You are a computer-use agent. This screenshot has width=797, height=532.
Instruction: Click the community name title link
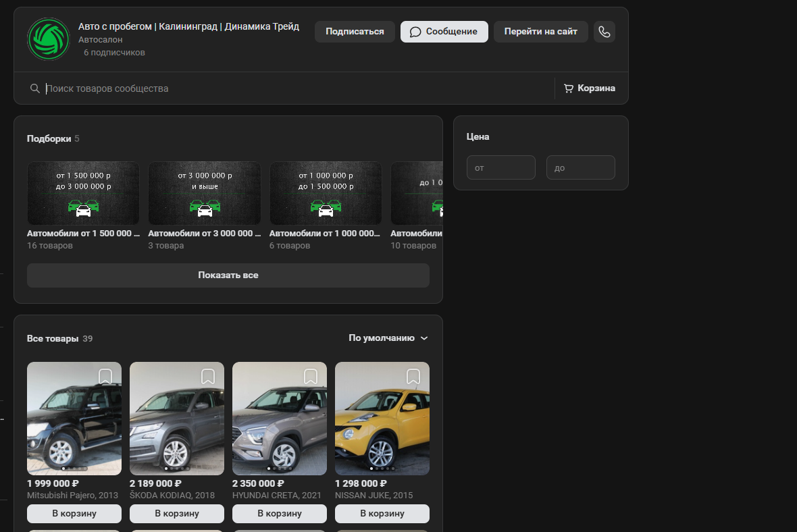pos(188,26)
